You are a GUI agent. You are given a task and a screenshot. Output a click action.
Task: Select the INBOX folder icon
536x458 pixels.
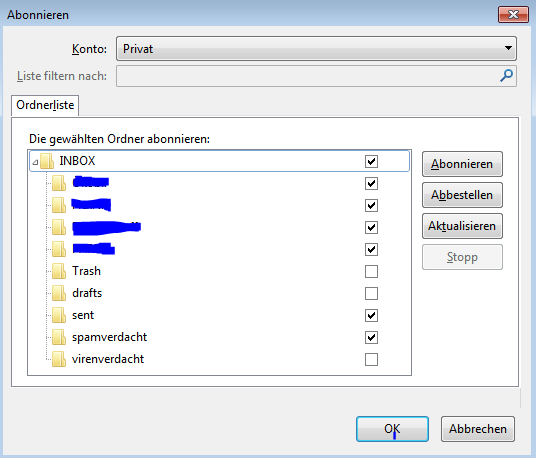46,161
